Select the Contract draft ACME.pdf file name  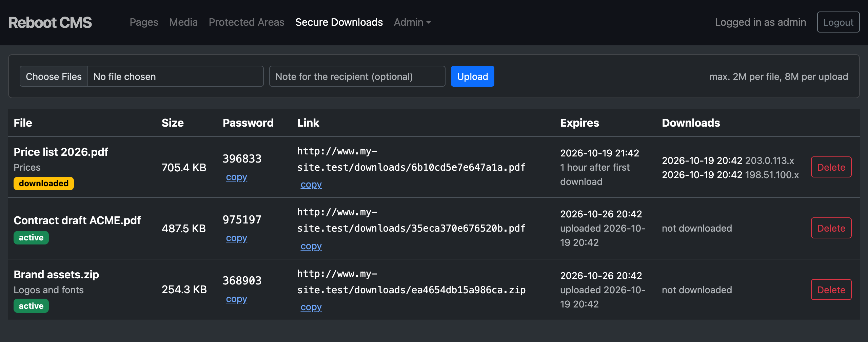[x=77, y=220]
